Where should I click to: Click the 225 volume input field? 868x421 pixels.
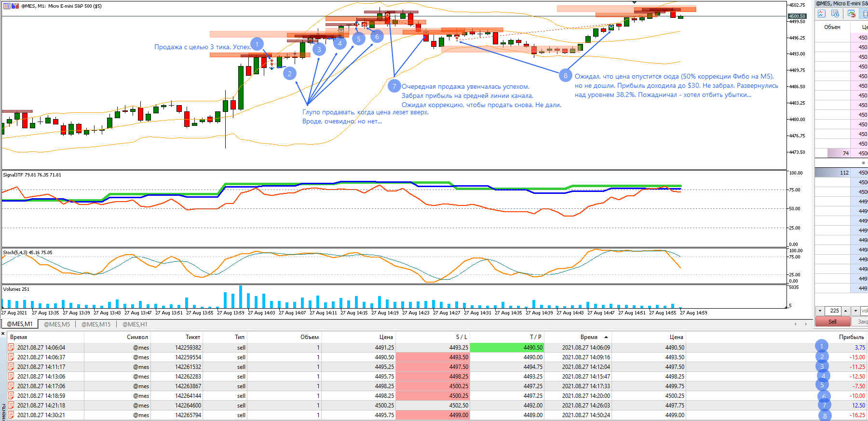(833, 311)
